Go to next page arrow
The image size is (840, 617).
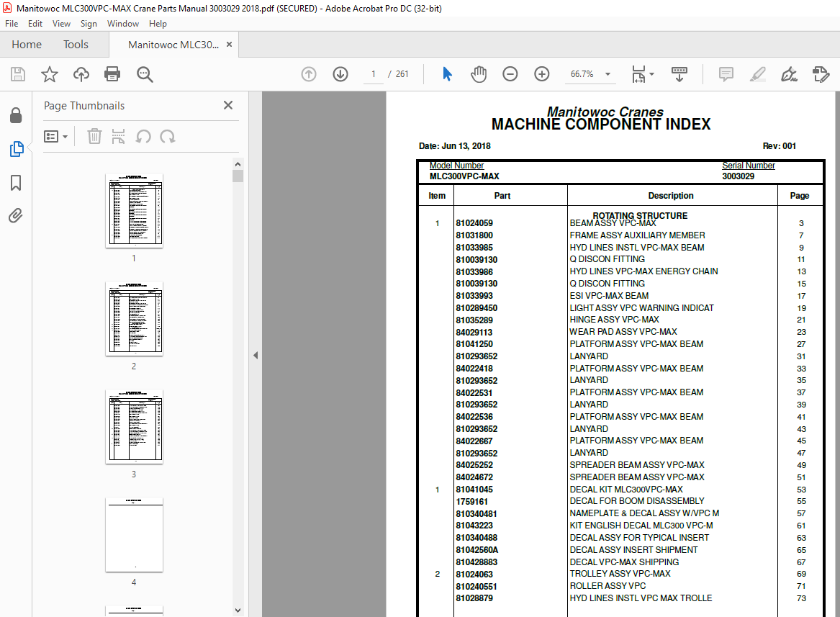click(x=340, y=74)
